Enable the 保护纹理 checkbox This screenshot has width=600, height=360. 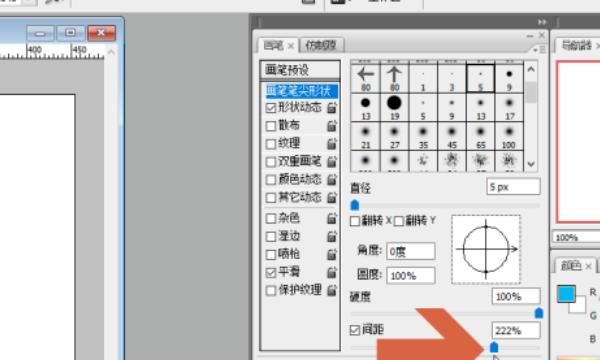[x=271, y=290]
